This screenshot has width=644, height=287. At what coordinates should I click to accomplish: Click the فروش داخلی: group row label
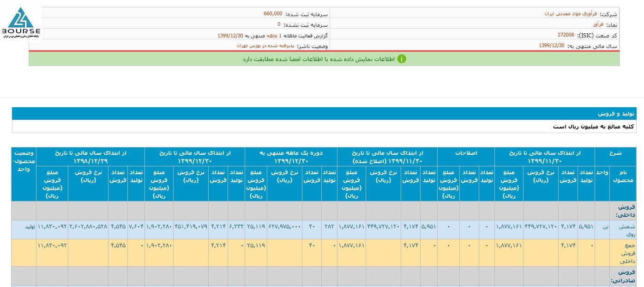626,211
